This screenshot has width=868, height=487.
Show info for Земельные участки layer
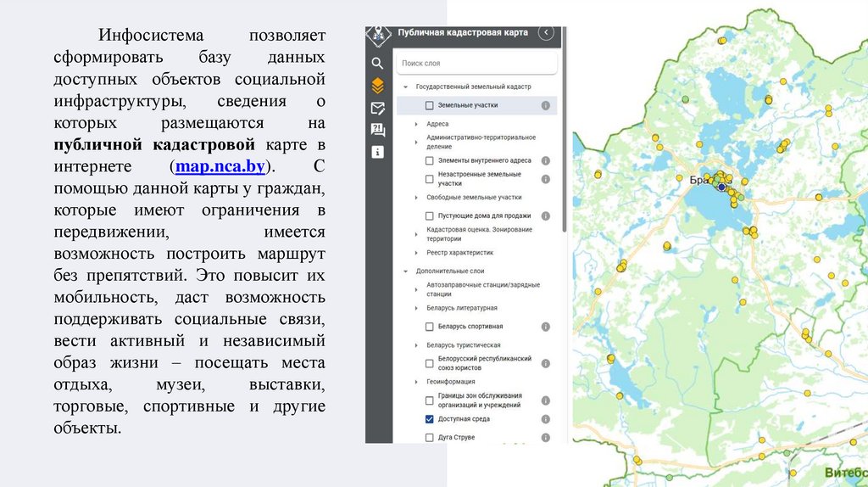click(546, 106)
